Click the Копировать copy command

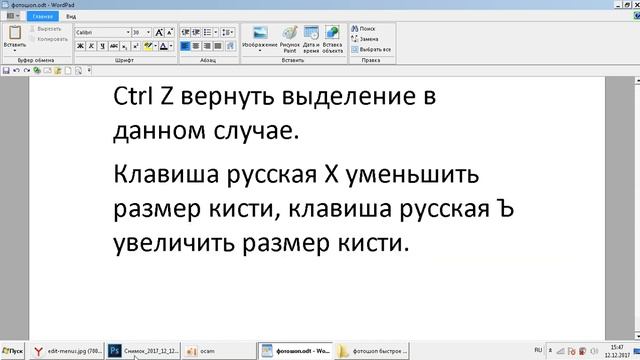[49, 39]
